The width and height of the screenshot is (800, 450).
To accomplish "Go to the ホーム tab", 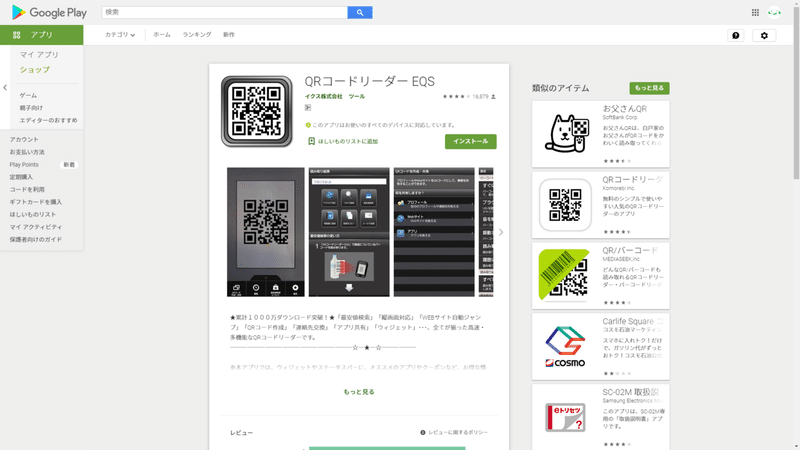I will point(162,35).
